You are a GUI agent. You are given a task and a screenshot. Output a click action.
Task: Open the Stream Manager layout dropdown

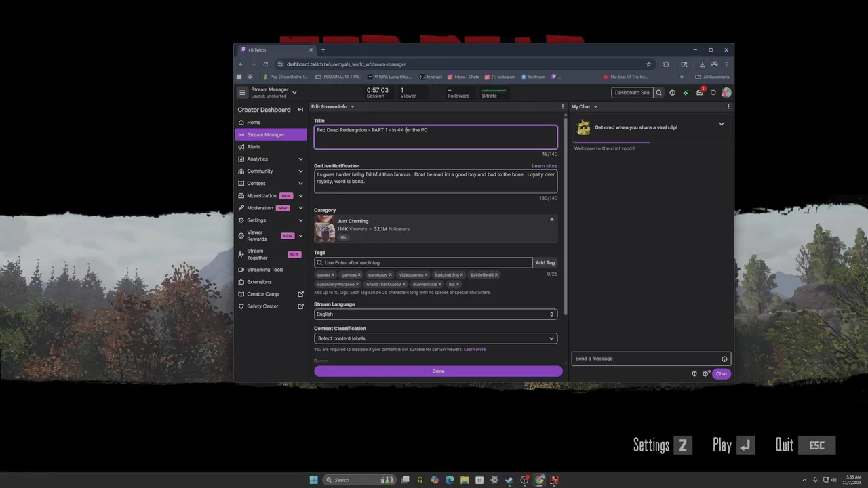294,93
